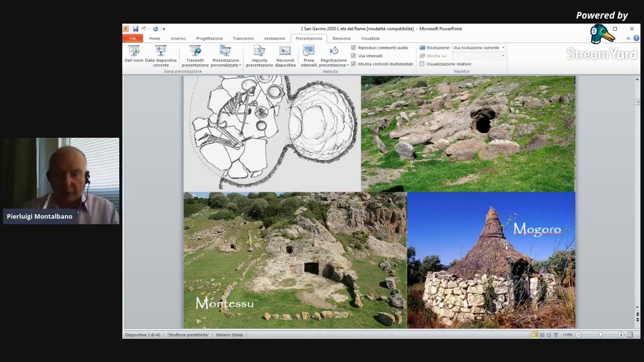Toggle Mostra controlli multimediali checkbox
Screen dimensions: 644x362
coord(353,64)
